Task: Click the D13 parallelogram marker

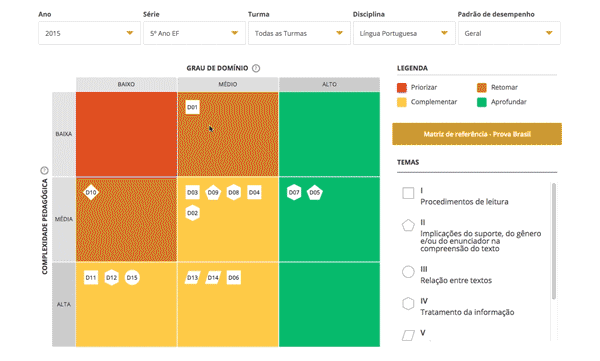Action: coord(192,278)
